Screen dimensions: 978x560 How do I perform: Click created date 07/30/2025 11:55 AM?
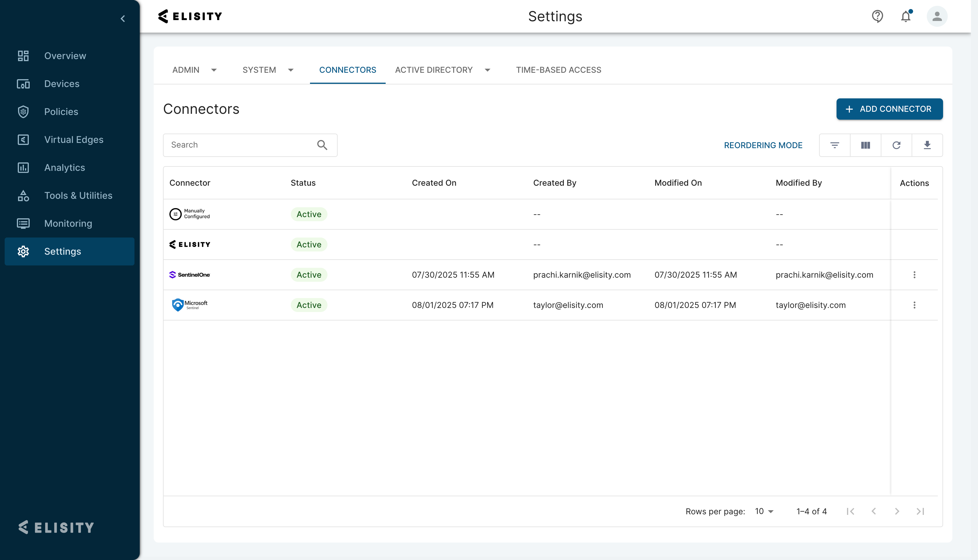click(x=453, y=275)
